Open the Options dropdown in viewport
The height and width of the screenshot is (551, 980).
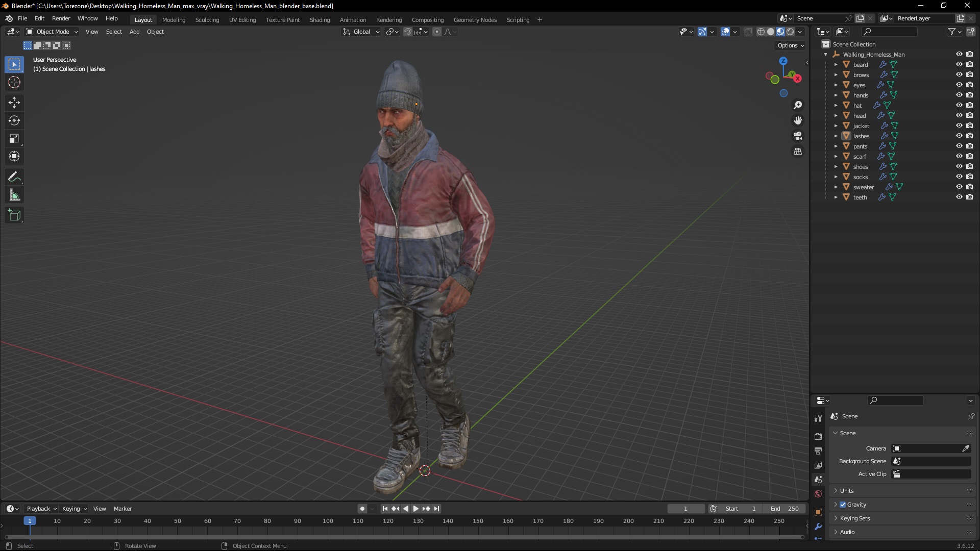point(790,45)
